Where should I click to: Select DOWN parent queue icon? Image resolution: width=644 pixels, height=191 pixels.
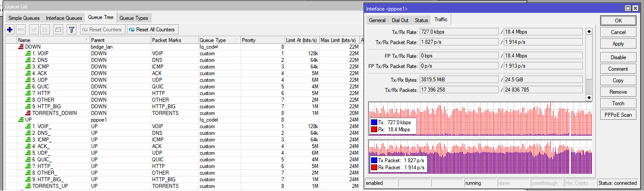[21, 46]
